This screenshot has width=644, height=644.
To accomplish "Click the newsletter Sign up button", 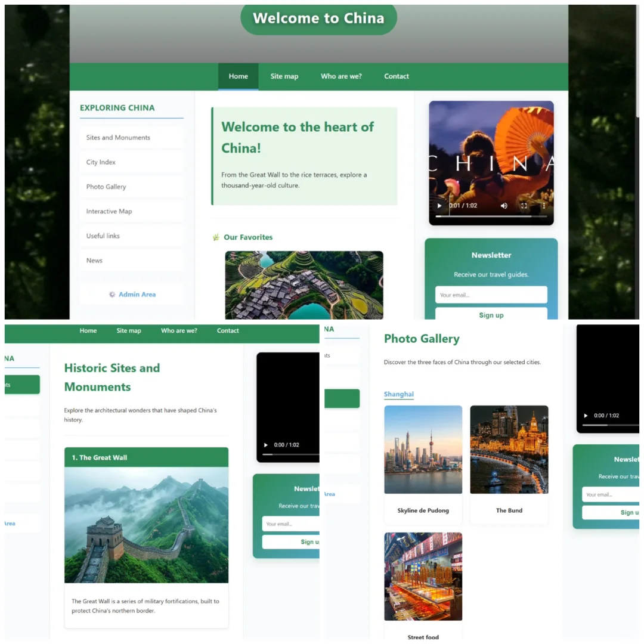I will pyautogui.click(x=491, y=315).
